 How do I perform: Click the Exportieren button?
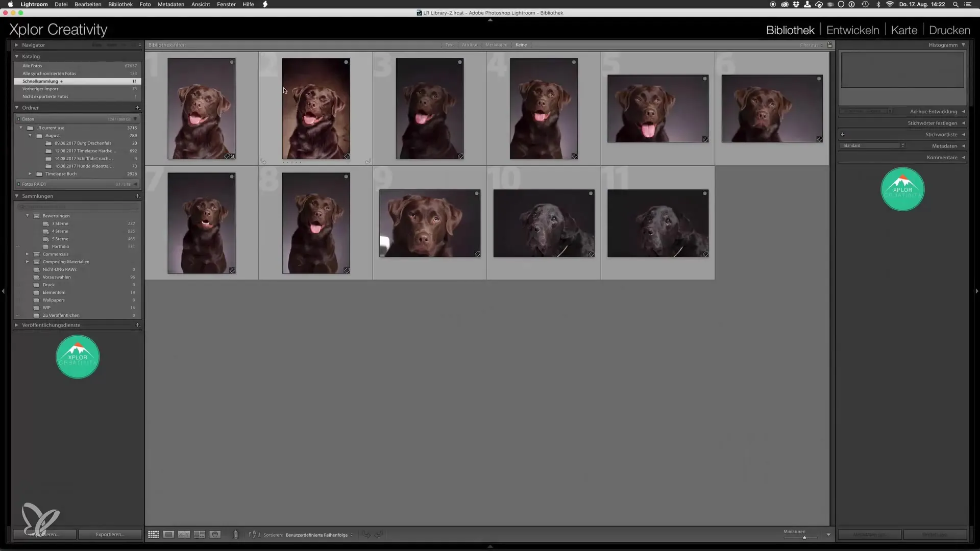(x=110, y=535)
